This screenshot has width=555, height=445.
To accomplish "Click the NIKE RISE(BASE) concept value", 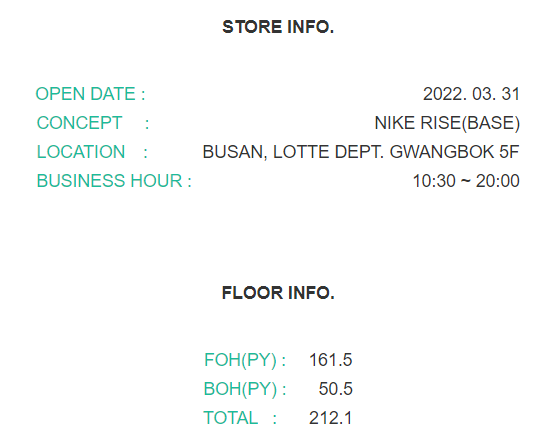I will [447, 124].
